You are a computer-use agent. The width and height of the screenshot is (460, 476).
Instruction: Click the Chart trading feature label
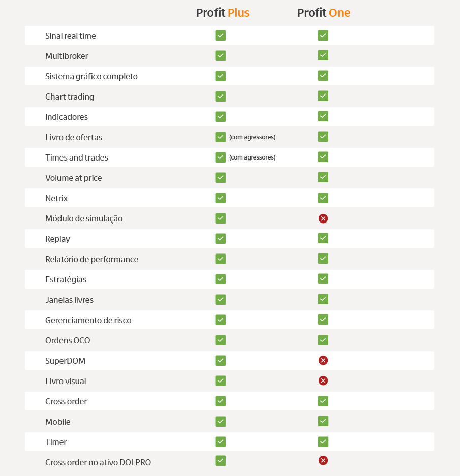[x=70, y=97]
